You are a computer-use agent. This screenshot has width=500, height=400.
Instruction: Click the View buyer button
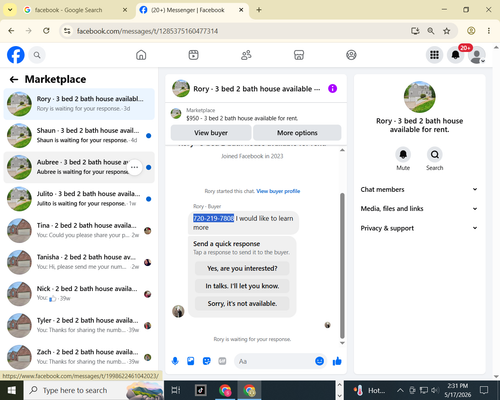(211, 133)
